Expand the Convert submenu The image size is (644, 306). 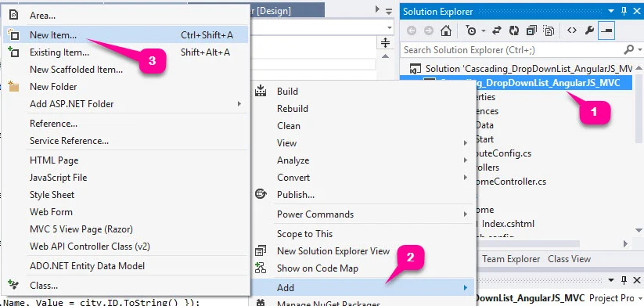[x=364, y=178]
